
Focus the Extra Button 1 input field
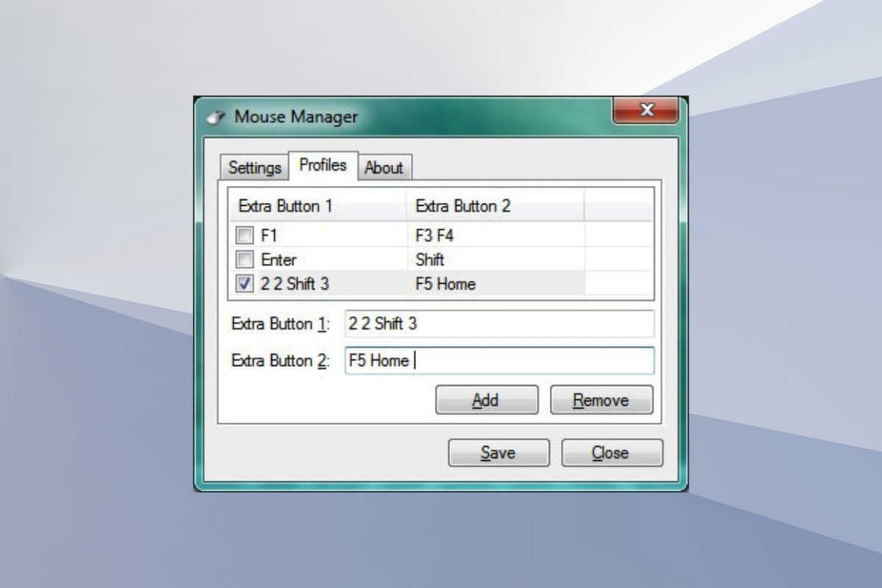(x=498, y=323)
